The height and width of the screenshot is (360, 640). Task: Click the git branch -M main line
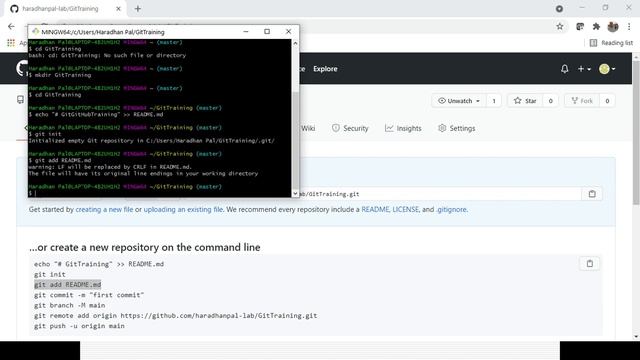coord(69,305)
